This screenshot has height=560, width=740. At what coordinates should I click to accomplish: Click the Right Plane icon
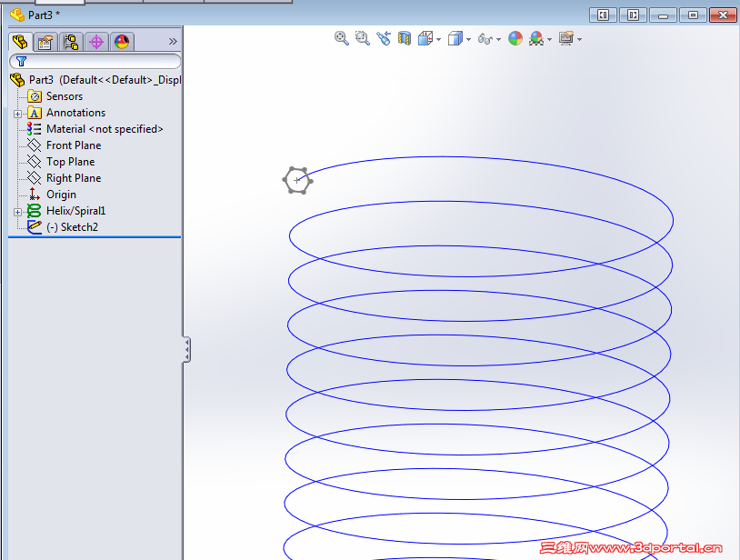click(x=34, y=178)
